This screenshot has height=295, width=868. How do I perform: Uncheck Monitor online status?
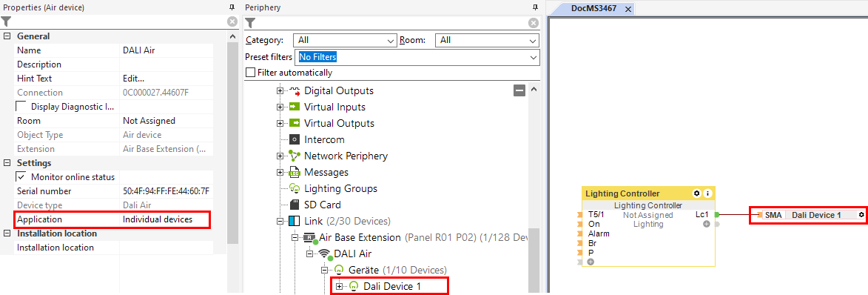[x=21, y=177]
